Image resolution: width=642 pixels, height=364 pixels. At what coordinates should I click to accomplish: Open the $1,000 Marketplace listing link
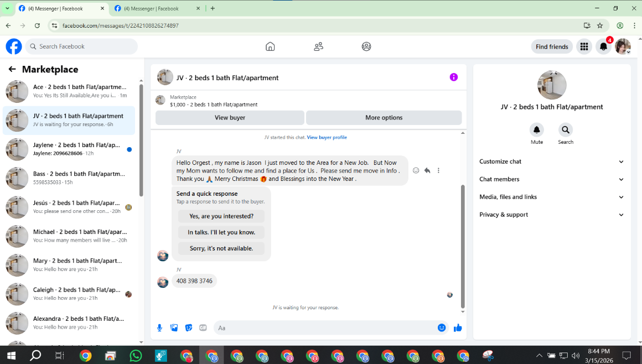coord(214,105)
